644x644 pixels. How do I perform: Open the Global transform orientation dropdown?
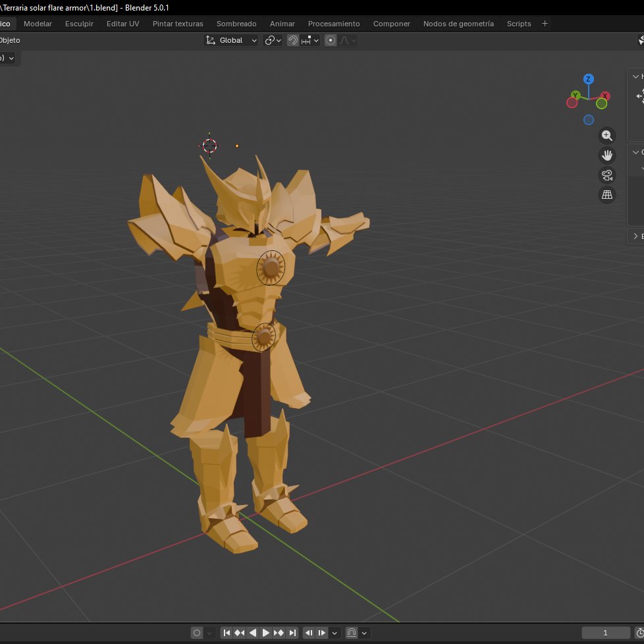[231, 40]
